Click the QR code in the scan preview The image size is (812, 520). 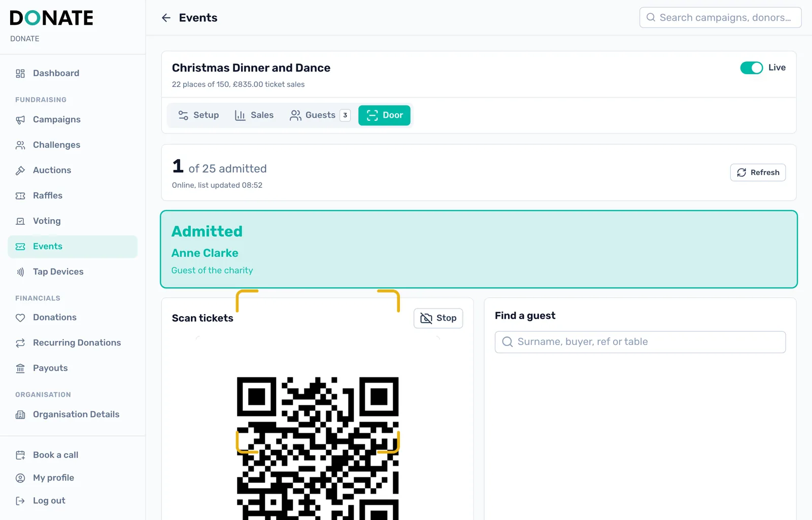(318, 448)
